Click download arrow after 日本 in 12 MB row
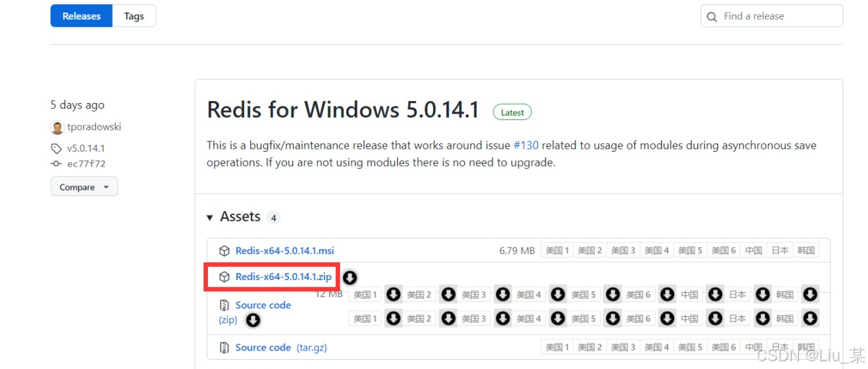 click(x=762, y=294)
